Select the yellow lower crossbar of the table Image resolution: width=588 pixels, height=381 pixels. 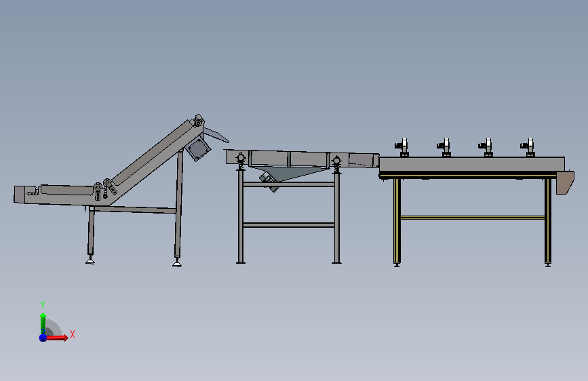[473, 218]
